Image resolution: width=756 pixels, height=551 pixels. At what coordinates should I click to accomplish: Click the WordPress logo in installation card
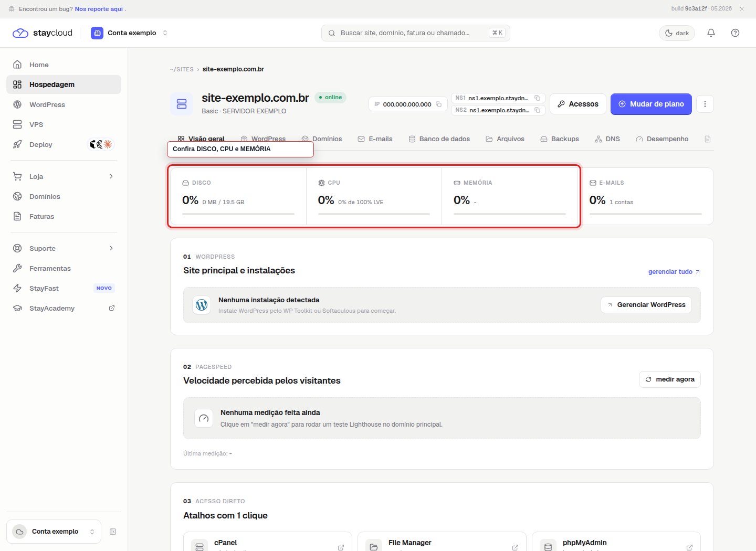[202, 305]
